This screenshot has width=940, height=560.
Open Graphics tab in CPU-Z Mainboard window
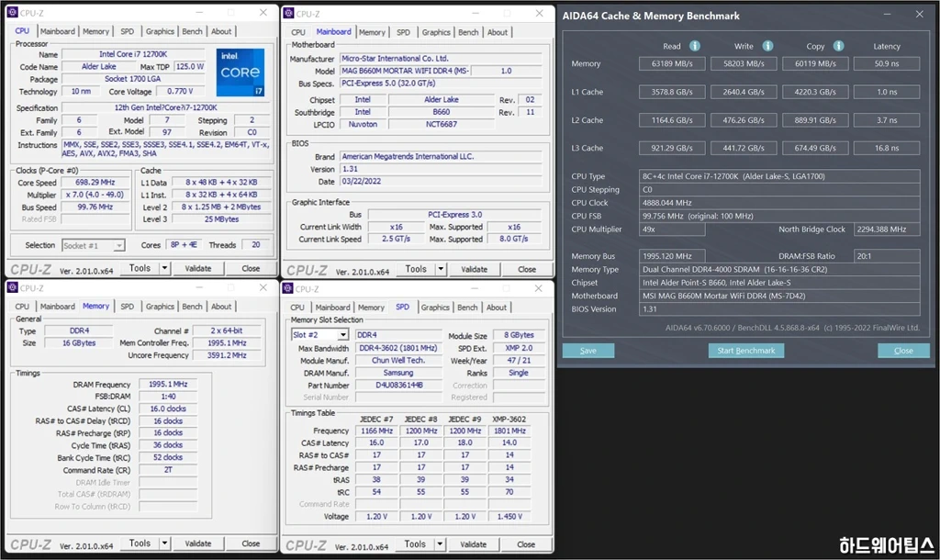[436, 32]
